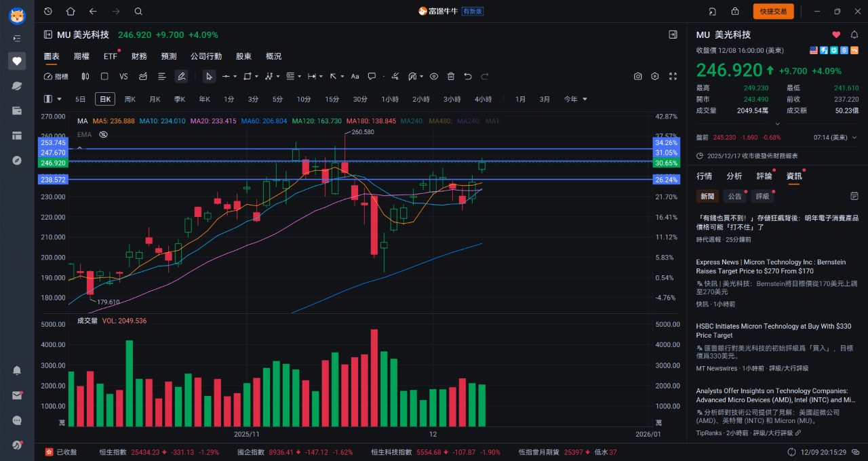Open chart settings hexagon gear icon
The image size is (868, 461).
655,77
